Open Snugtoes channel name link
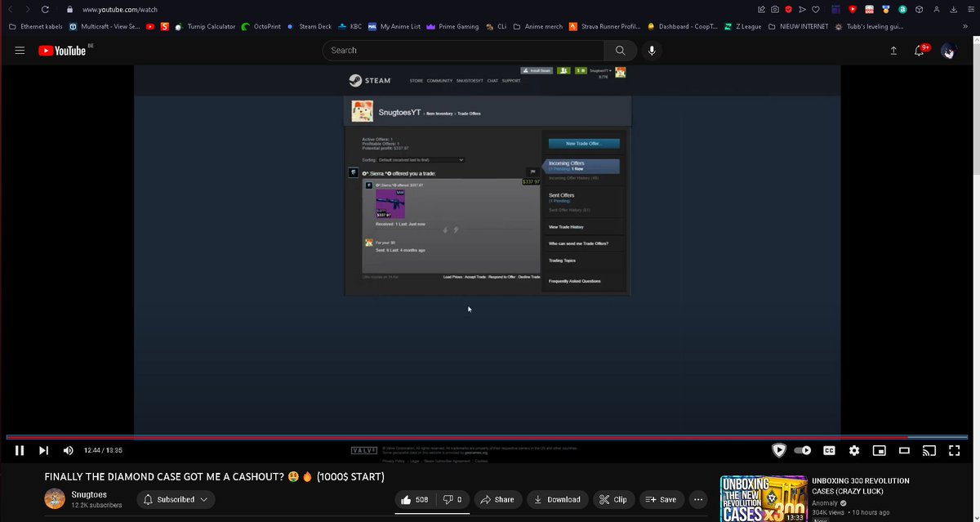 pos(89,495)
